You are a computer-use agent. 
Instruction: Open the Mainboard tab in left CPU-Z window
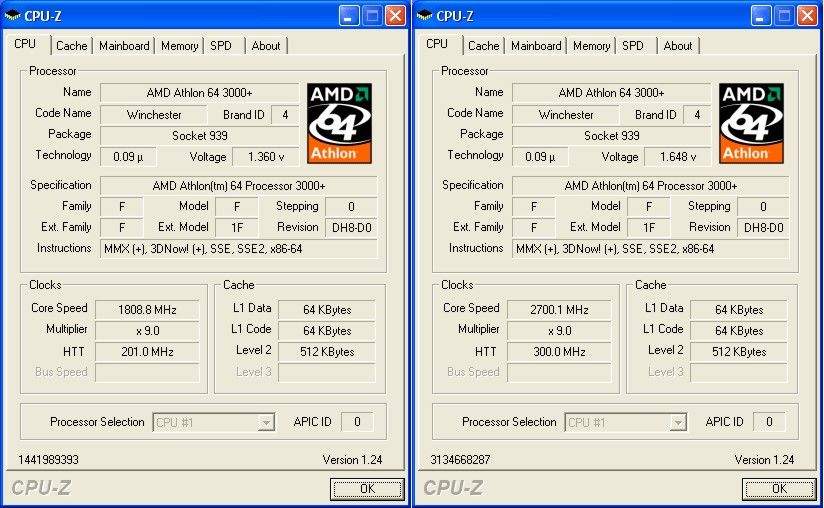coord(124,46)
